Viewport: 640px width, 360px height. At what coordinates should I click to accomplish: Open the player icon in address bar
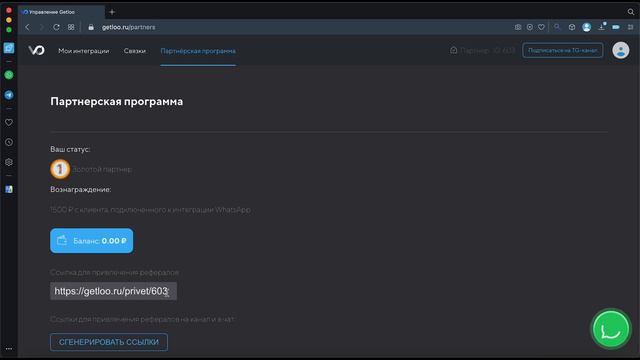pos(530,27)
